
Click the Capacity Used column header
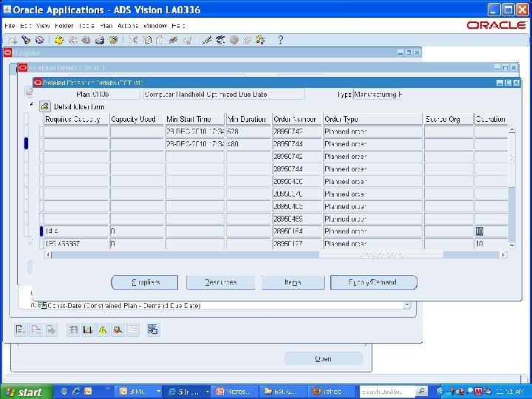click(x=137, y=119)
